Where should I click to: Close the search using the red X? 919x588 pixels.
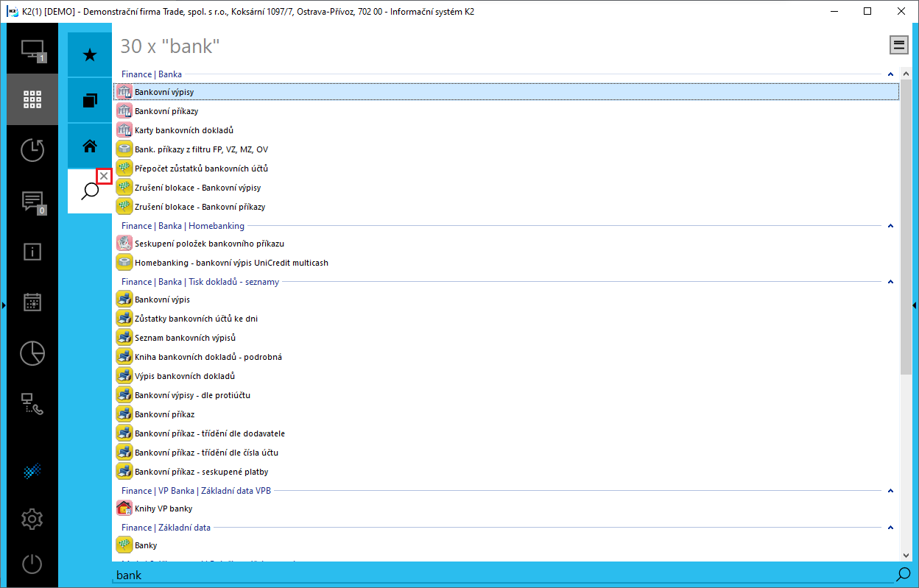[x=104, y=177]
